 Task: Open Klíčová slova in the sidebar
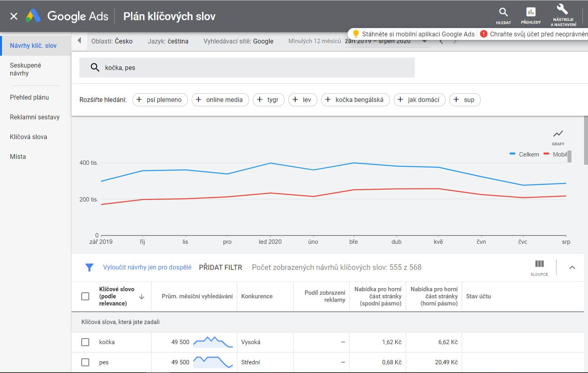click(28, 137)
